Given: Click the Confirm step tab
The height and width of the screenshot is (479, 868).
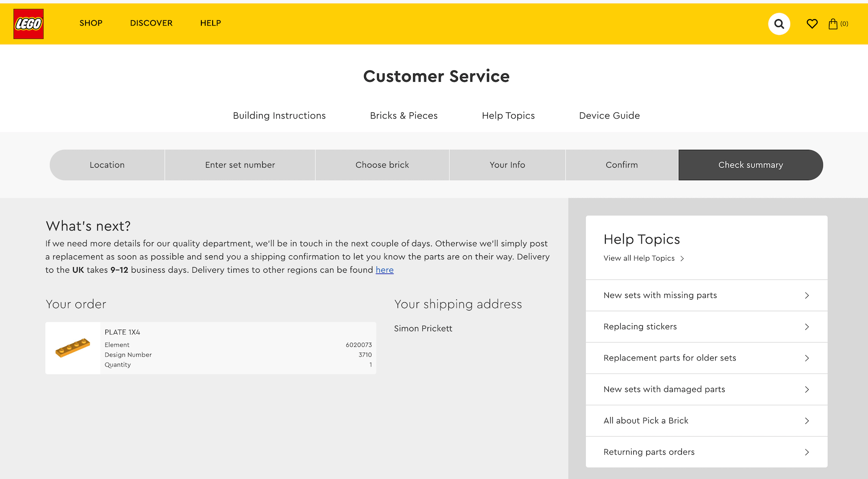Looking at the screenshot, I should click(x=622, y=165).
